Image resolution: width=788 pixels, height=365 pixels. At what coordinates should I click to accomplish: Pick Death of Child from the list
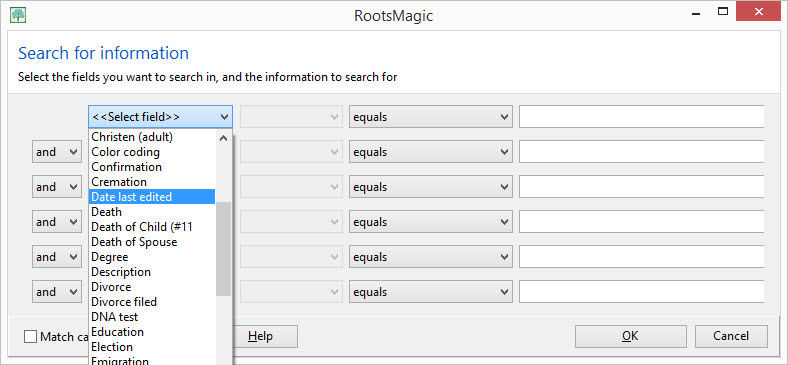pos(152,227)
